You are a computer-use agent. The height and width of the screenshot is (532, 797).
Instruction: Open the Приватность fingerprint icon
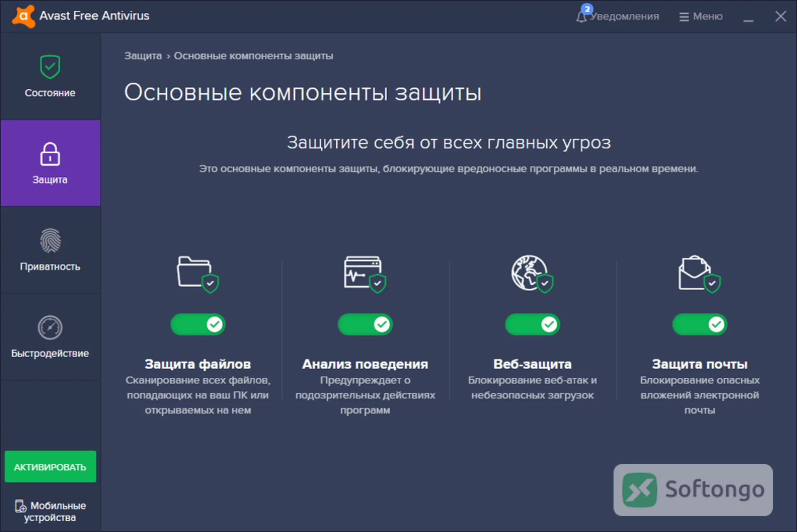50,241
